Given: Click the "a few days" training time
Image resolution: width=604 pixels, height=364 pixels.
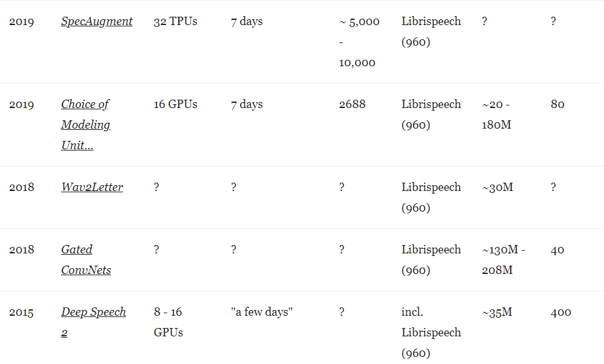Looking at the screenshot, I should tap(262, 312).
